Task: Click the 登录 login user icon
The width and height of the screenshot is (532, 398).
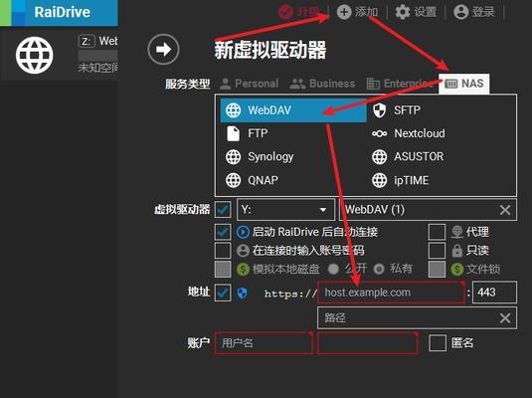Action: [x=461, y=12]
